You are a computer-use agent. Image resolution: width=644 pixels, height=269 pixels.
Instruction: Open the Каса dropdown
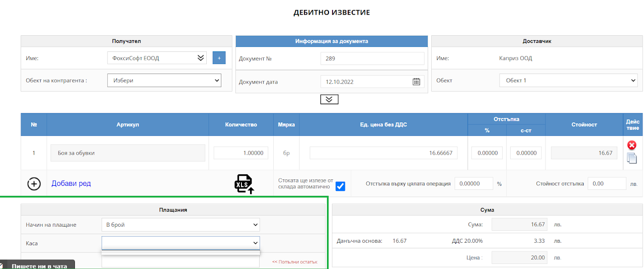click(x=181, y=243)
